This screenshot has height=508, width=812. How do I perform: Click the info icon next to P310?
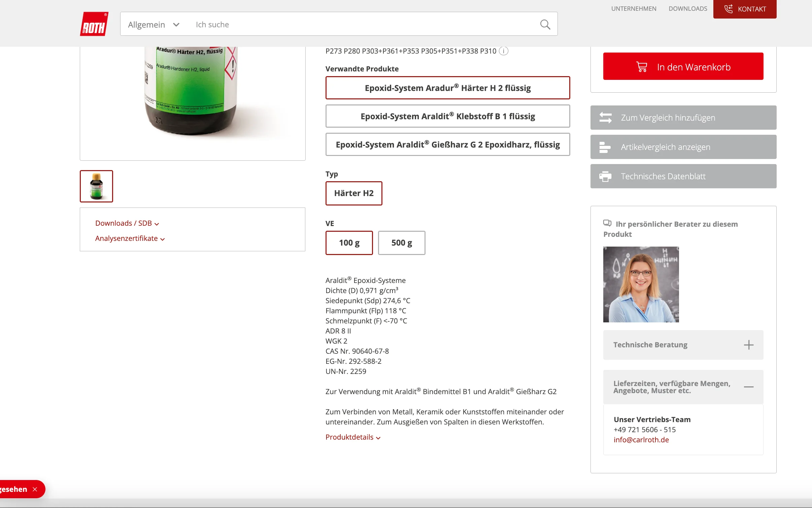pos(503,51)
